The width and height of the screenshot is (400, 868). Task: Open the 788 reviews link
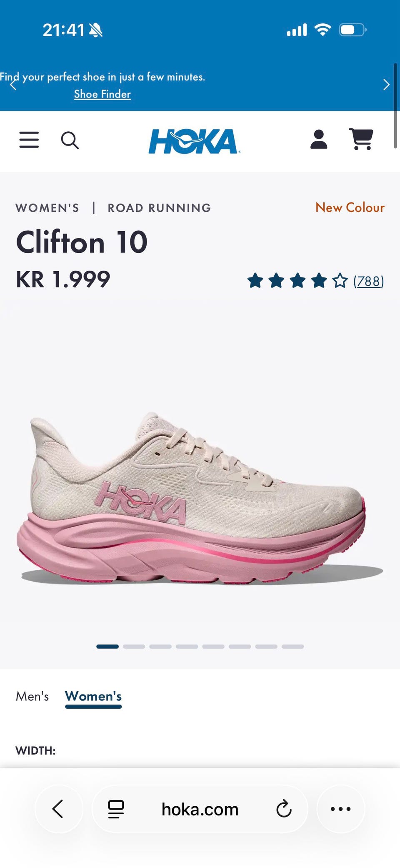tap(368, 281)
